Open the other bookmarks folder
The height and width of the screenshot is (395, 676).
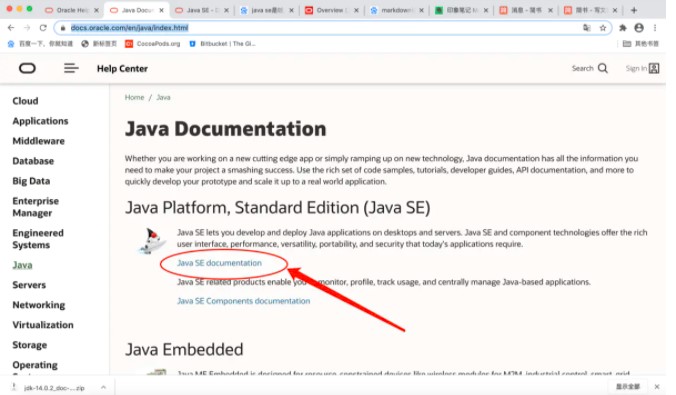[641, 44]
